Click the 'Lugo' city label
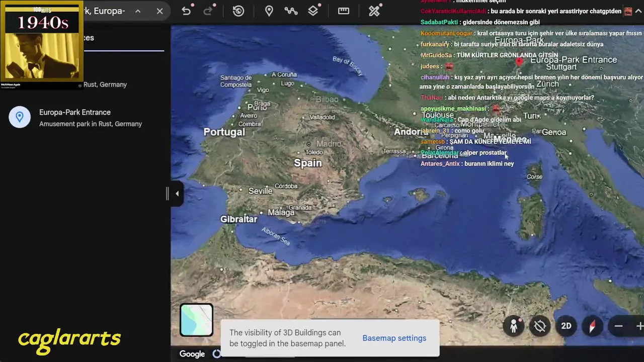The image size is (644, 362). [x=288, y=83]
